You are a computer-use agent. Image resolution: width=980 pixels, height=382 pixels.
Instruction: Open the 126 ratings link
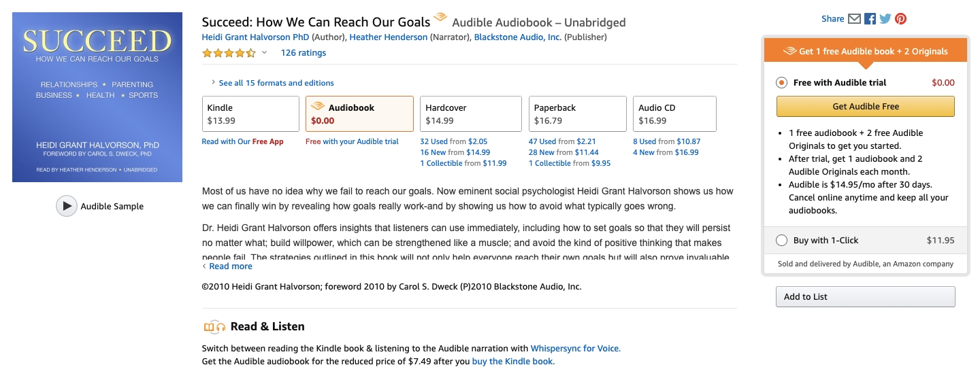pos(303,53)
